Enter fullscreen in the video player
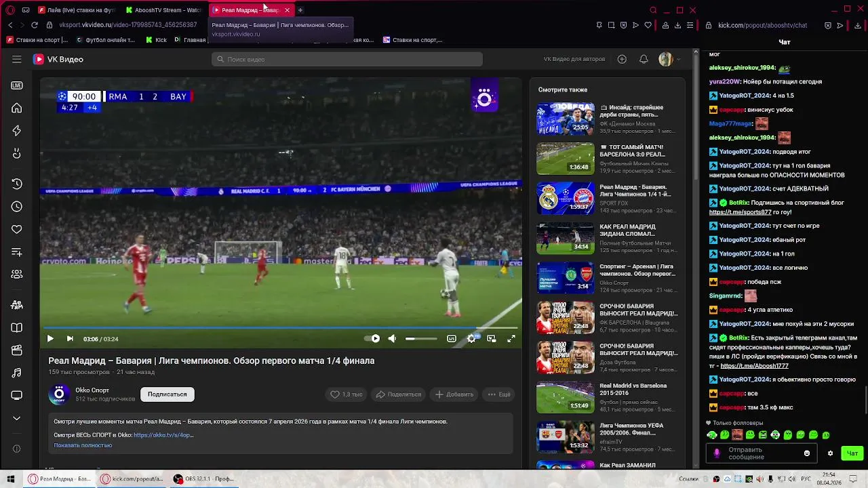 pyautogui.click(x=511, y=338)
